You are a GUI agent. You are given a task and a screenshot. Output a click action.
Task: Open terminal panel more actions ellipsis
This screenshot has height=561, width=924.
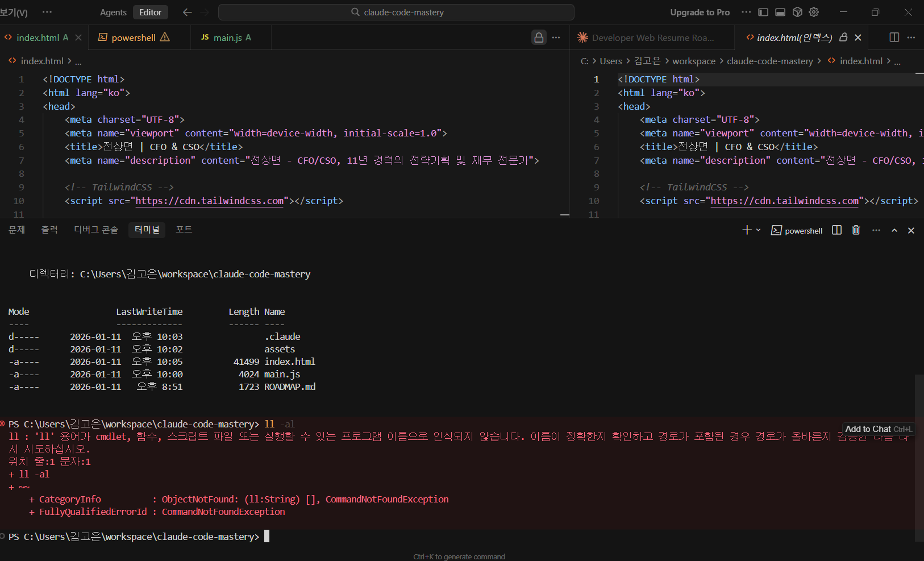876,230
